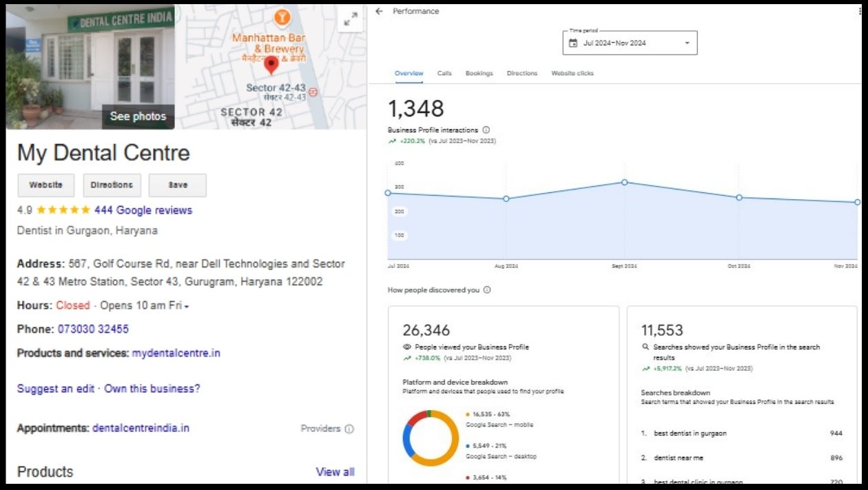868x490 pixels.
Task: Open the Website clicks tab
Action: point(572,73)
